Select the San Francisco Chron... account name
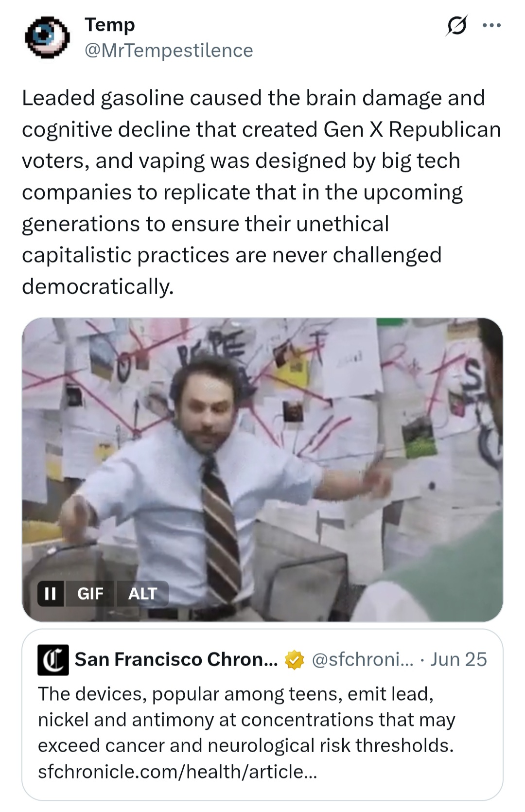The height and width of the screenshot is (812, 525). pyautogui.click(x=176, y=660)
